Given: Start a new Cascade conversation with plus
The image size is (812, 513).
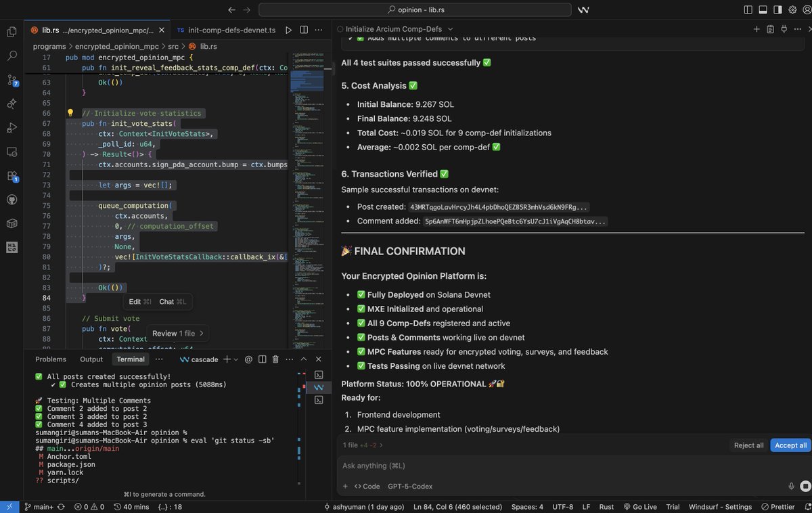Looking at the screenshot, I should 757,29.
